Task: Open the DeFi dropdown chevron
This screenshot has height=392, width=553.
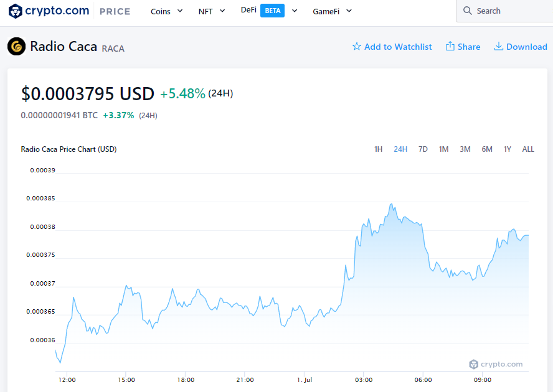Action: tap(295, 11)
